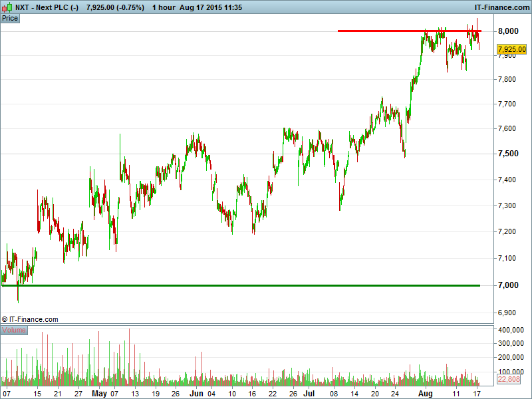Open the IT-Finance.com link at top right
This screenshot has height=399, width=532.
tap(502, 7)
